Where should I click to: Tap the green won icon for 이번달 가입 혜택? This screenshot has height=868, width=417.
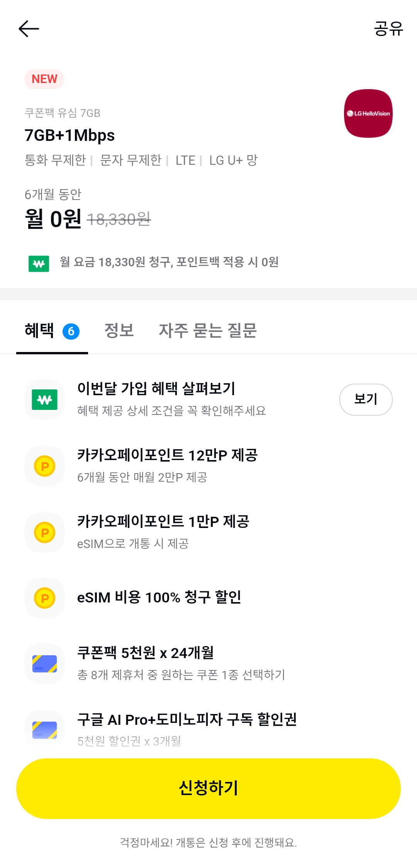click(45, 399)
